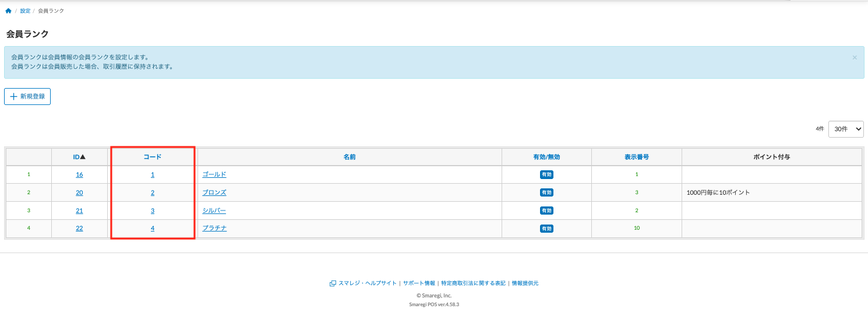Sort table by コード column header
The height and width of the screenshot is (312, 868).
tap(153, 157)
